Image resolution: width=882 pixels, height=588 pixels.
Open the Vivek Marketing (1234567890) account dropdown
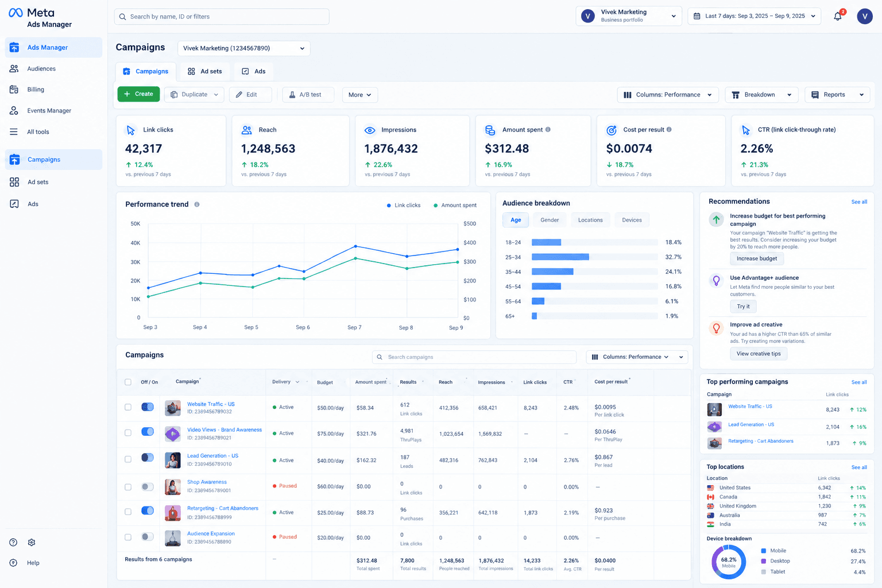[244, 48]
